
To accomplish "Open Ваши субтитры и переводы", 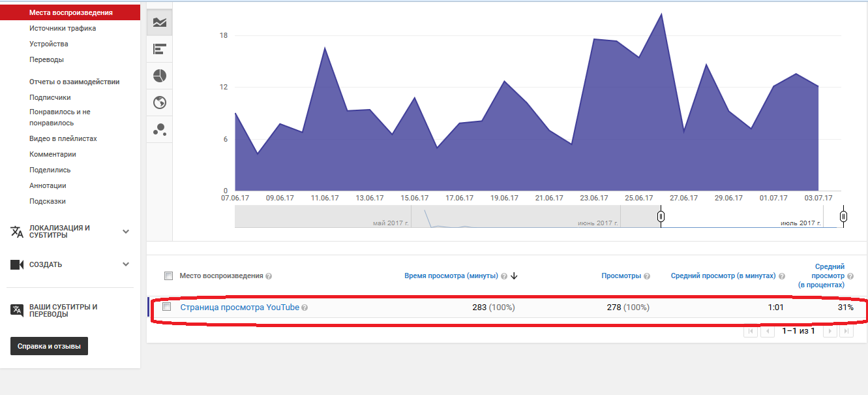I will [x=63, y=311].
